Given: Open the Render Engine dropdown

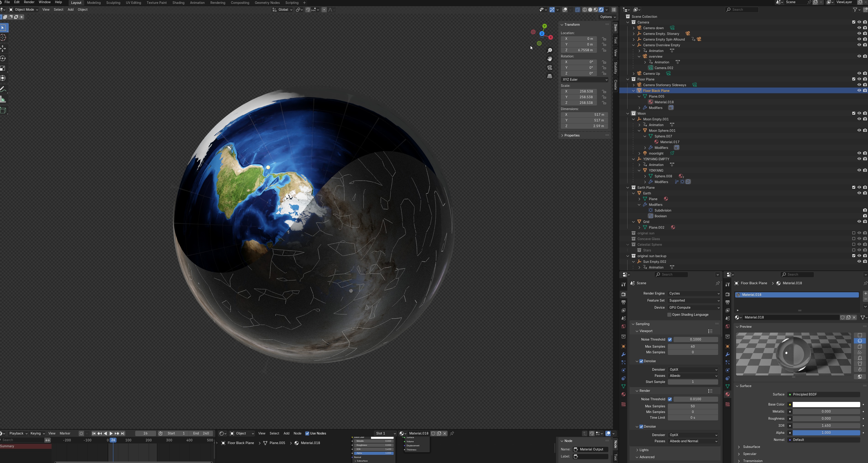Looking at the screenshot, I should click(694, 293).
